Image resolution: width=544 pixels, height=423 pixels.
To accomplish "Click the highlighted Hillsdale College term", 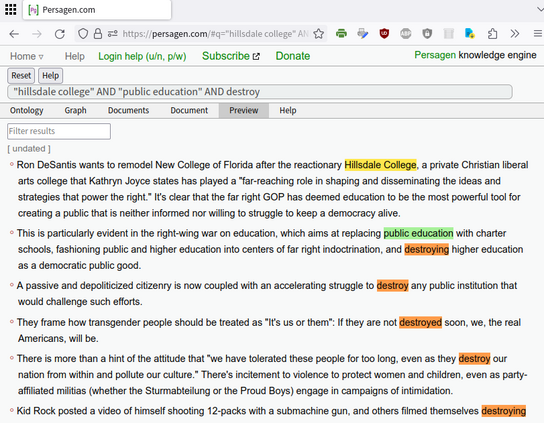I will coord(380,165).
